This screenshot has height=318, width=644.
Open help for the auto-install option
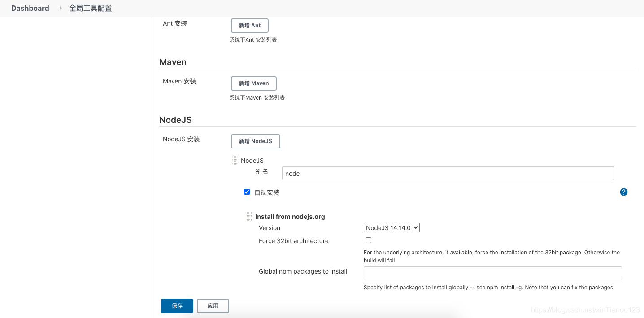[x=624, y=192]
